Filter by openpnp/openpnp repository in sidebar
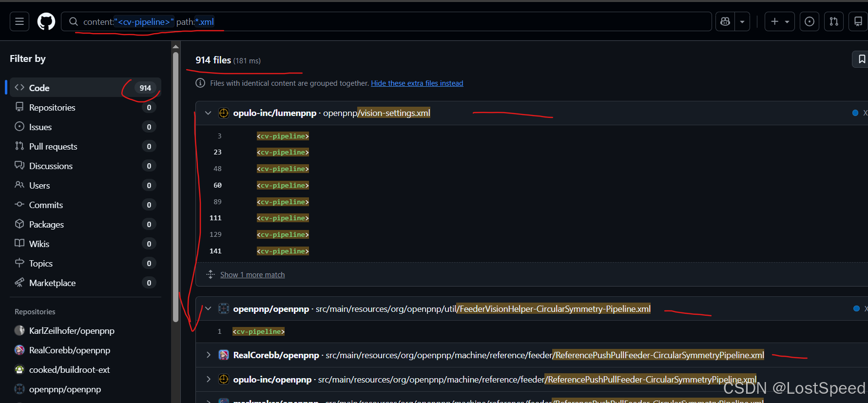The height and width of the screenshot is (403, 868). point(65,389)
